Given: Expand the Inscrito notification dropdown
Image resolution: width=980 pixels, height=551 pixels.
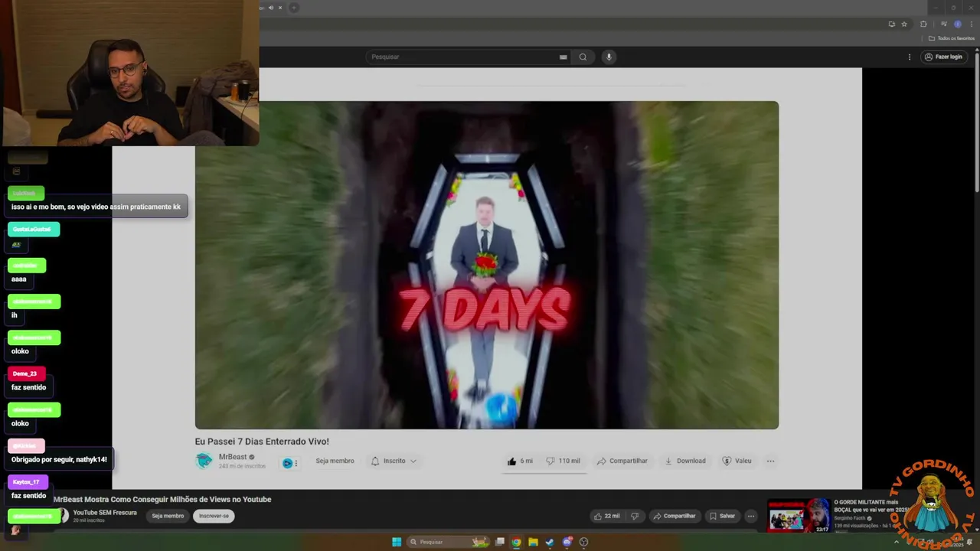Looking at the screenshot, I should (394, 461).
